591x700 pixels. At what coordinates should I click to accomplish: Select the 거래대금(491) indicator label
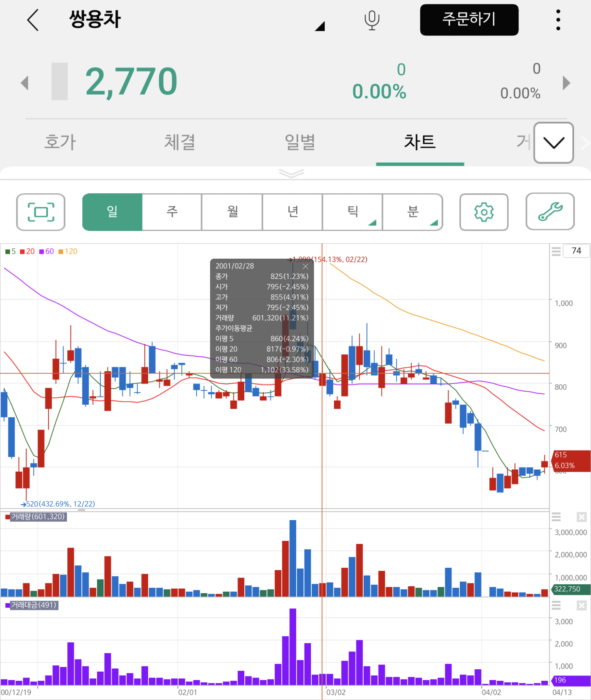[x=34, y=605]
